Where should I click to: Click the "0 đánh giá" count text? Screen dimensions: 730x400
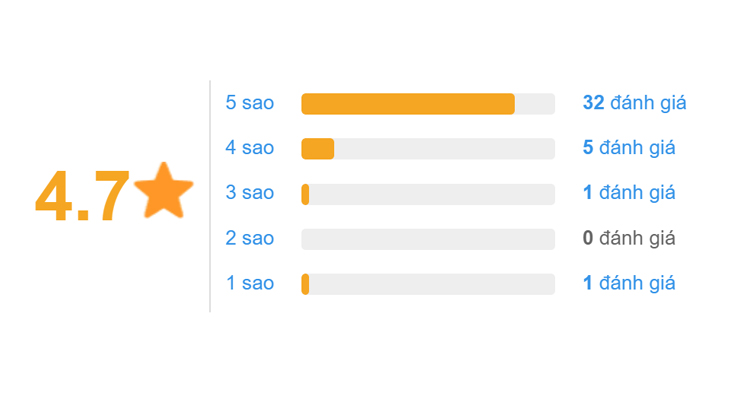[629, 238]
